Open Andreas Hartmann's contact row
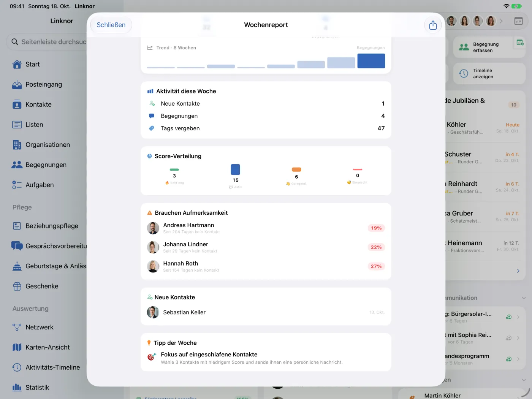 [266, 228]
